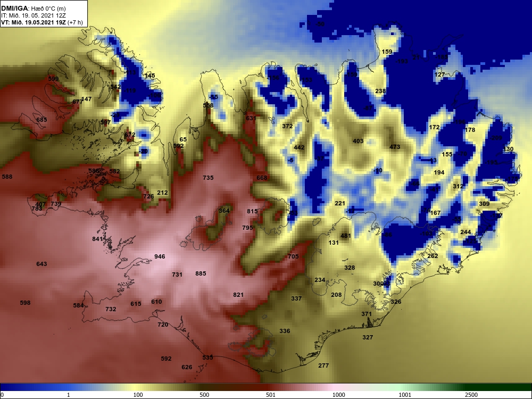This screenshot has height=399, width=532.
Task: Pick the 208 value label
Action: [x=336, y=295]
